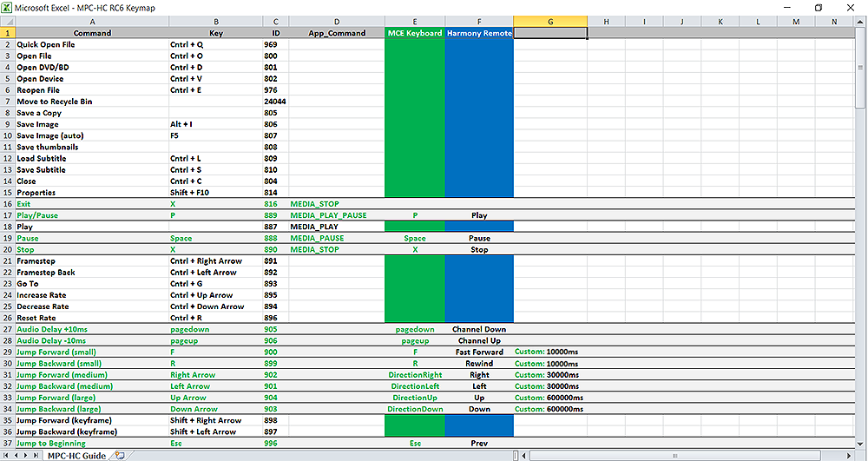The height and width of the screenshot is (461, 868).
Task: Click the horizontal scrollbar thumb
Action: 674,456
